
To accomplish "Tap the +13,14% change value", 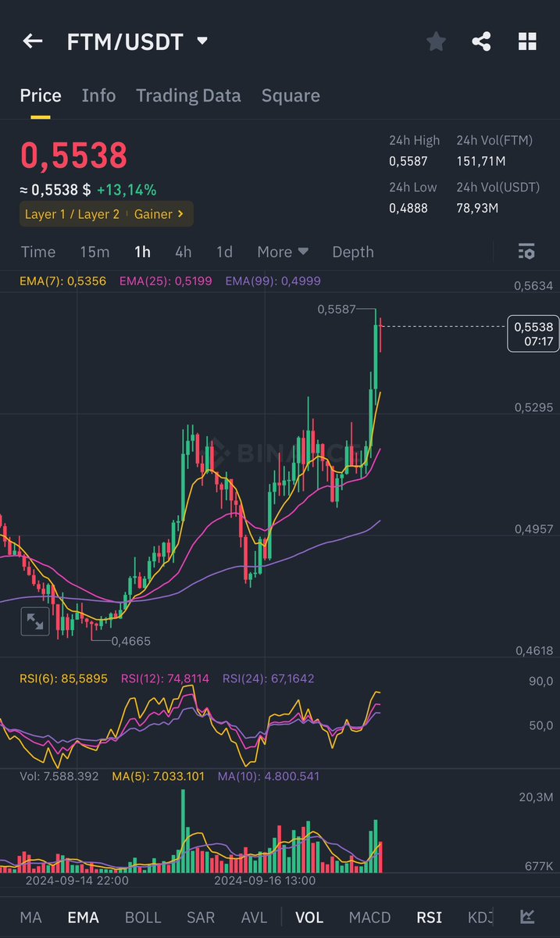I will tap(127, 190).
